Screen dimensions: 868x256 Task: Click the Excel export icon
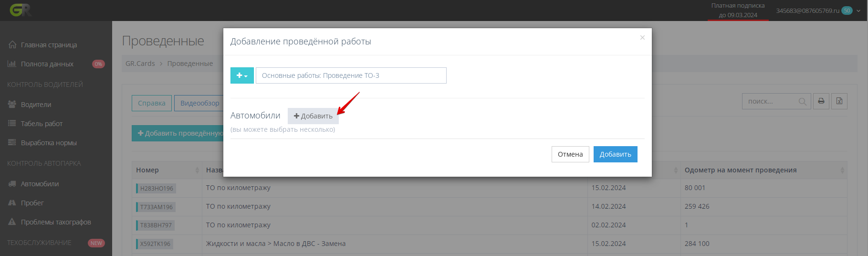pos(839,101)
